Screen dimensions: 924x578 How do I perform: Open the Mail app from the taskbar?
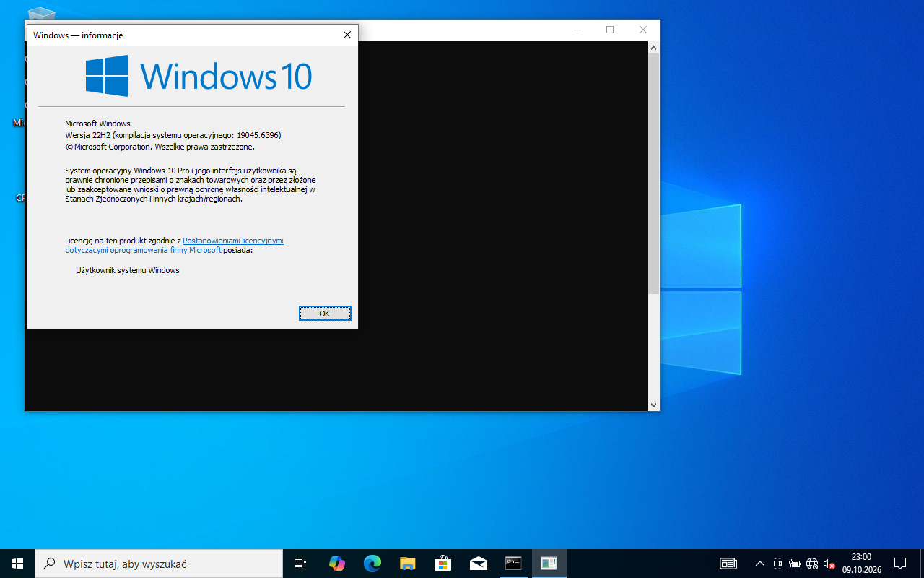(478, 564)
